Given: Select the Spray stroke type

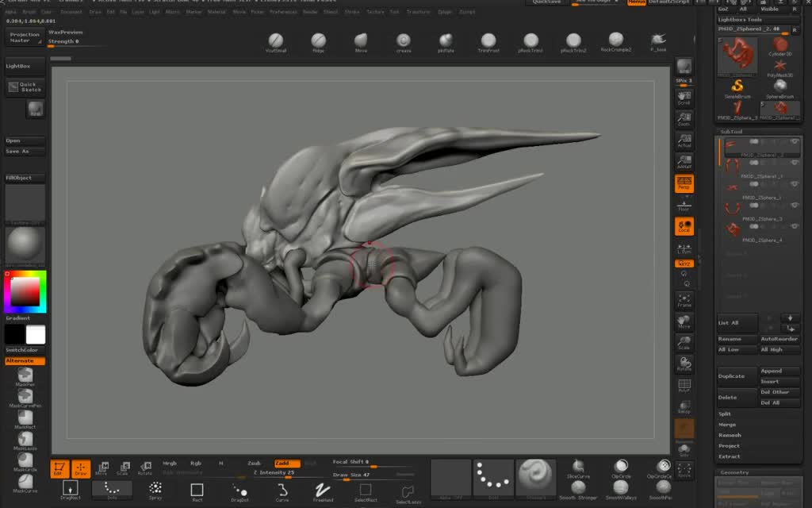Looking at the screenshot, I should [155, 490].
